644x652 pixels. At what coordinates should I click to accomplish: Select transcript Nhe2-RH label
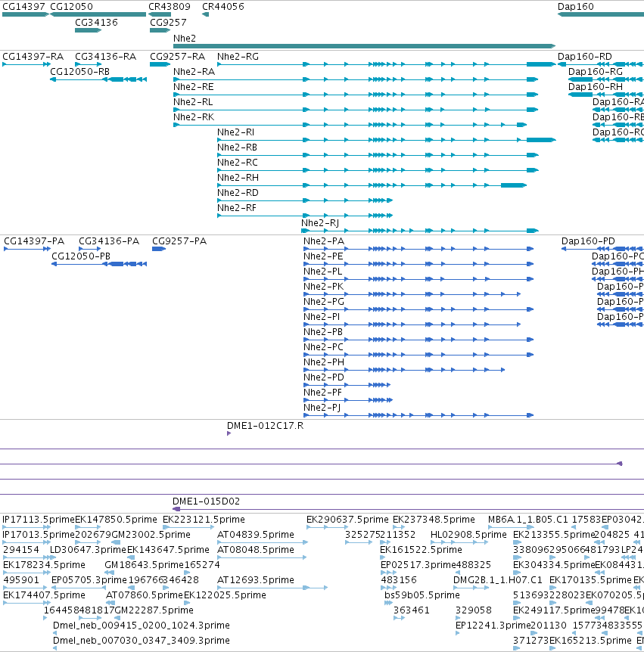[x=238, y=178]
